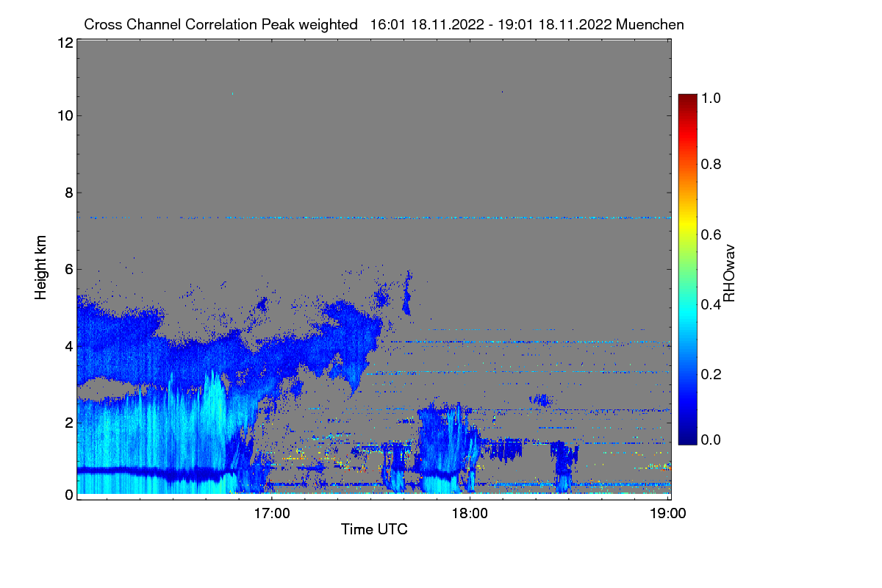Click the RHOwav color scale bar
Viewport: 882px width, 588px height.
coord(687,269)
